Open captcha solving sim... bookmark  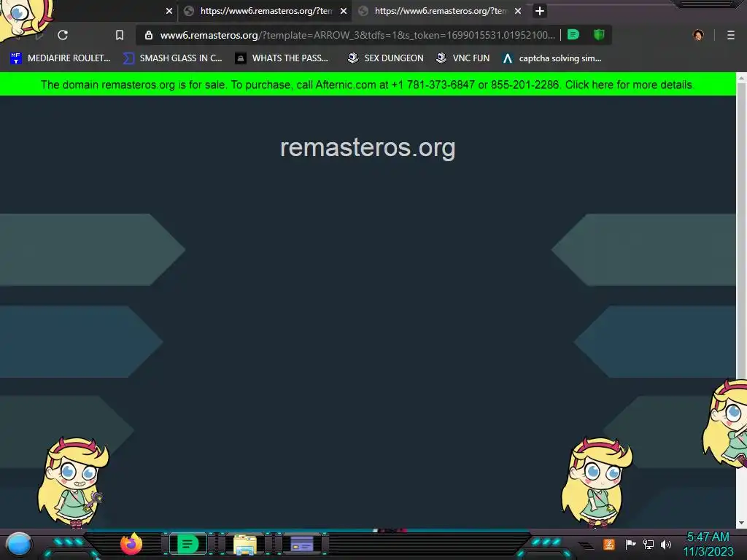coord(552,58)
